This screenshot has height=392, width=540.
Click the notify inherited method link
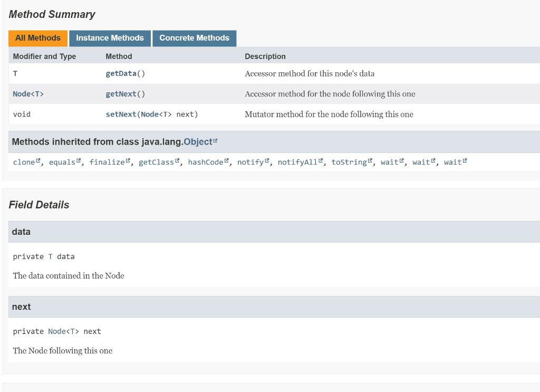pyautogui.click(x=250, y=162)
